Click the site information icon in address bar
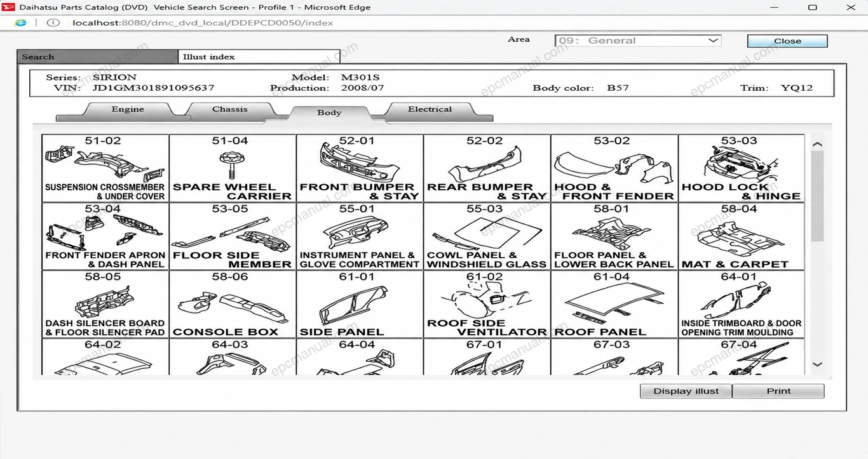Screen dimensions: 868x459 pyautogui.click(x=53, y=23)
